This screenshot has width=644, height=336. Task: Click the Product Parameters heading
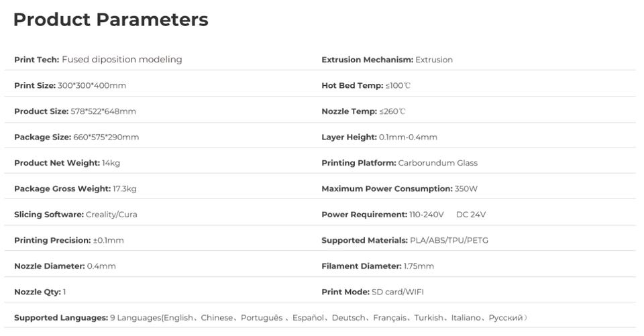point(111,20)
